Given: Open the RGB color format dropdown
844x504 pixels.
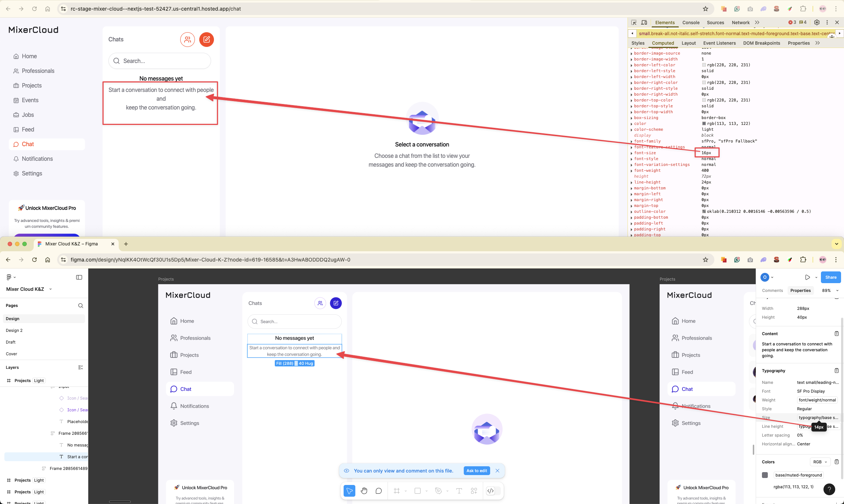Looking at the screenshot, I should tap(820, 462).
